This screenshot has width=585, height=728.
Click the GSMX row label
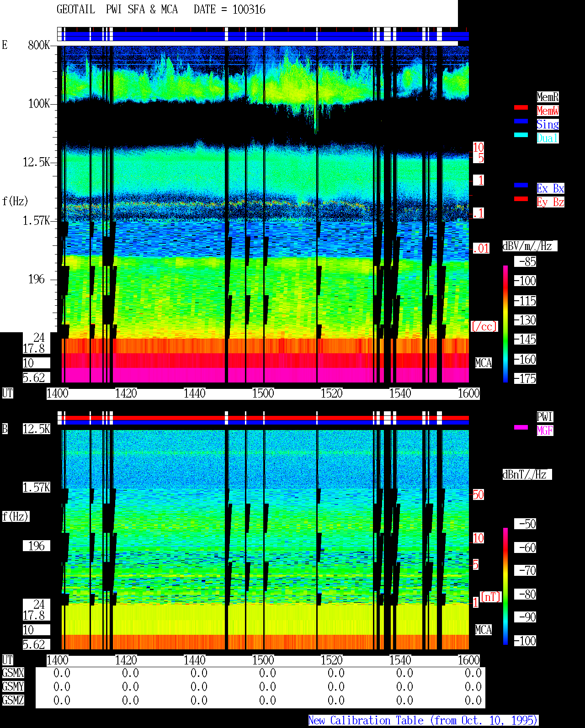[x=13, y=673]
